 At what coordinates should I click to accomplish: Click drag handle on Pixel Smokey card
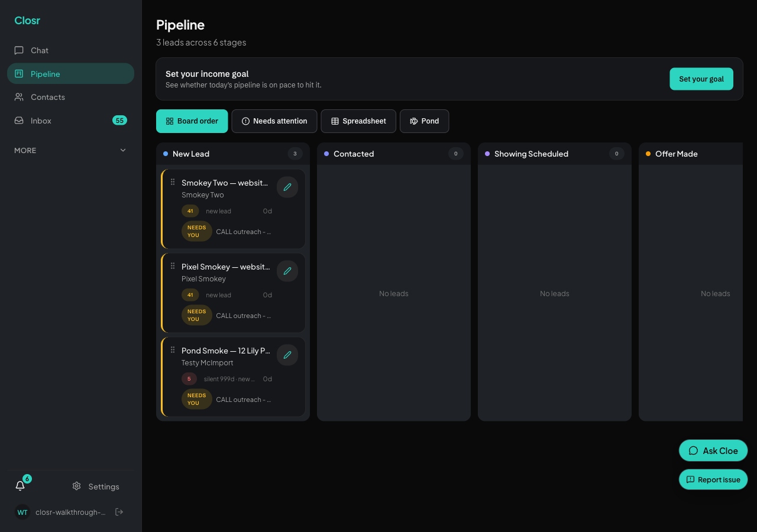click(x=173, y=266)
